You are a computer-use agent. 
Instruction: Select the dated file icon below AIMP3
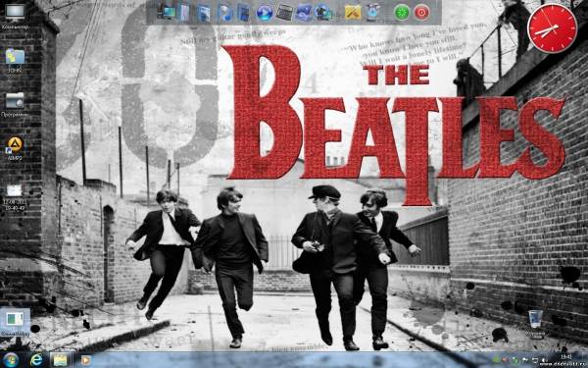15,197
